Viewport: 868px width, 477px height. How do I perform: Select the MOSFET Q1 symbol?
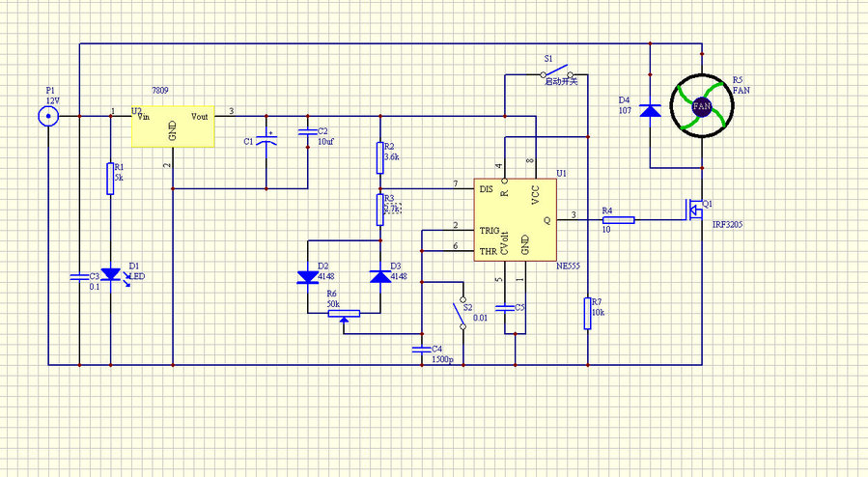[695, 210]
